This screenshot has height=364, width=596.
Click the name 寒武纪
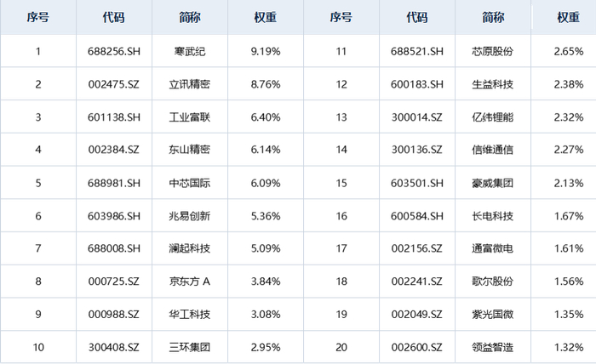click(190, 51)
